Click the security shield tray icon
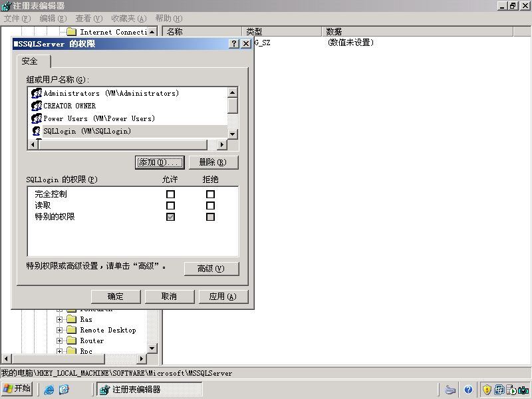This screenshot has width=532, height=399. click(x=487, y=390)
